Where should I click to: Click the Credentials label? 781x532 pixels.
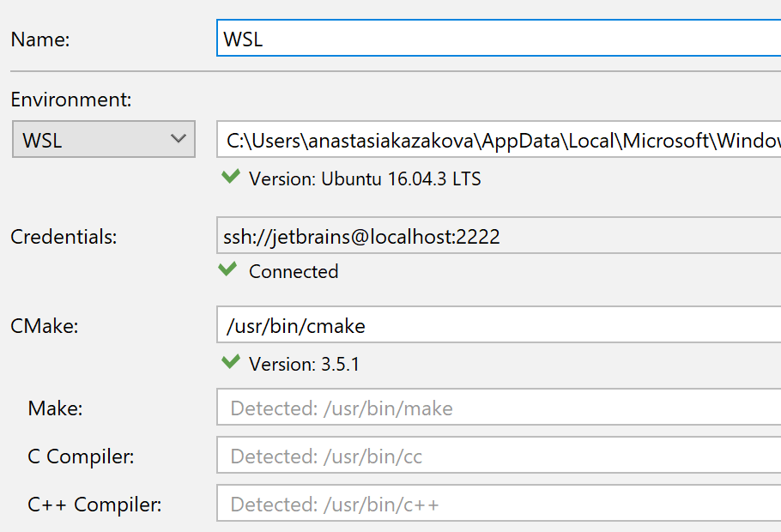coord(64,237)
